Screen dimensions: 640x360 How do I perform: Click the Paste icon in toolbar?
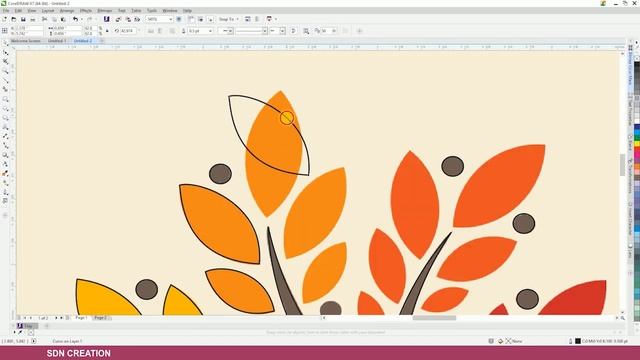click(63, 19)
